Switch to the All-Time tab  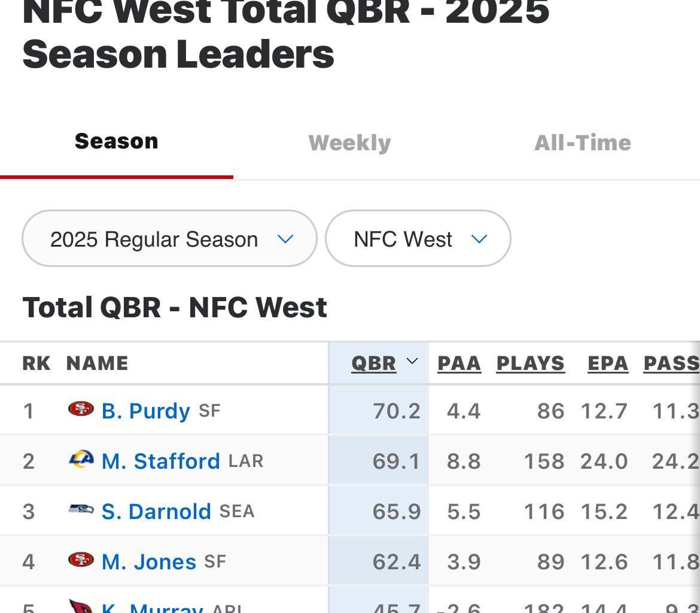tap(583, 142)
